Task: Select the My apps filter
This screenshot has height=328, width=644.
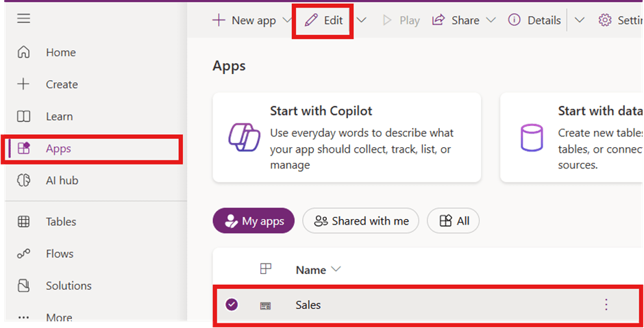Action: pos(253,221)
